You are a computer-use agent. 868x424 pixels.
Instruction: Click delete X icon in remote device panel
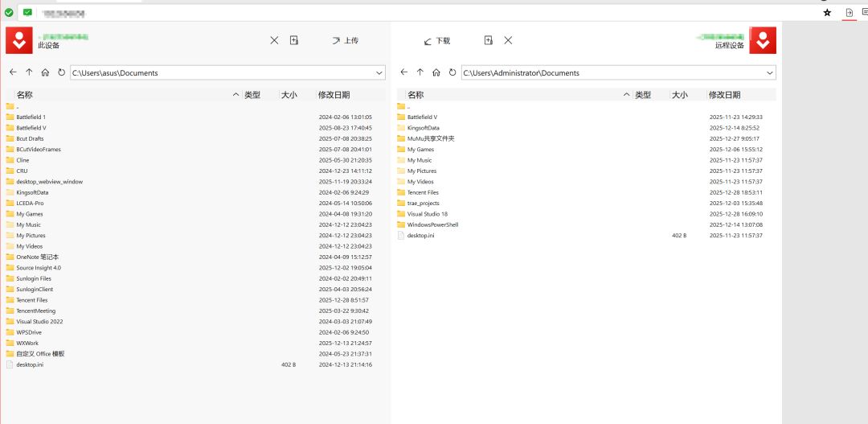508,40
